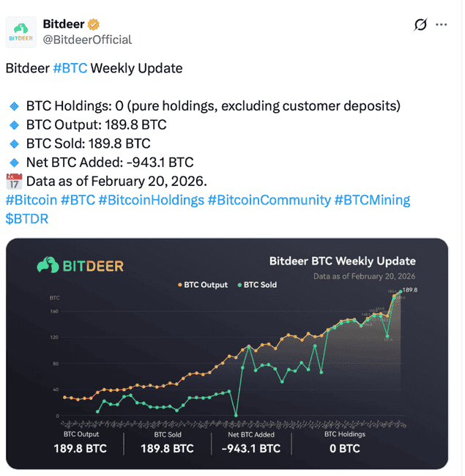Screen dimensions: 465x476
Task: Click the Bitdeer profile avatar
Action: (21, 32)
